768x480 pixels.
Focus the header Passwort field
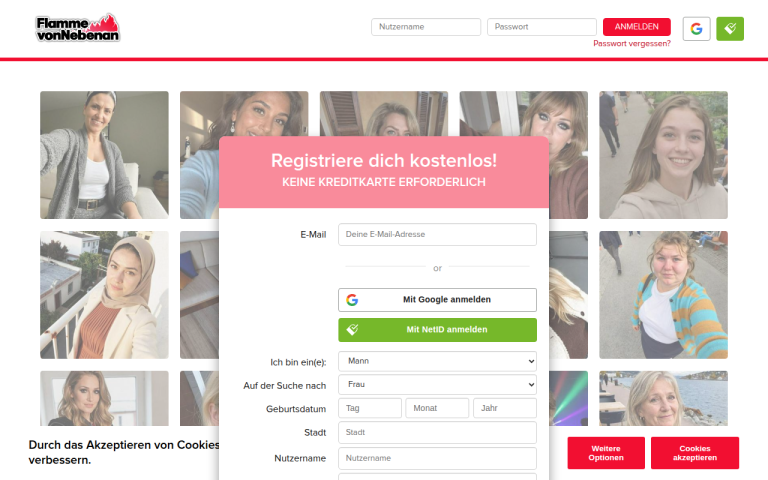pyautogui.click(x=542, y=27)
